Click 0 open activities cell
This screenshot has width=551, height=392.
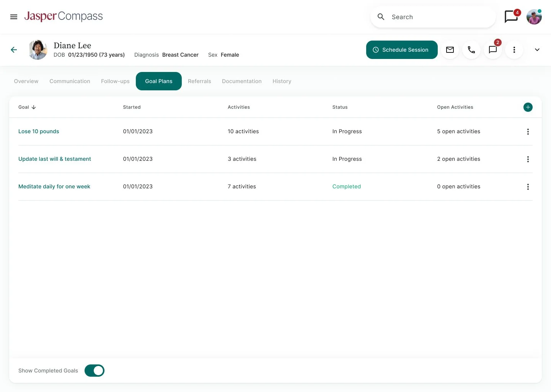pos(458,186)
